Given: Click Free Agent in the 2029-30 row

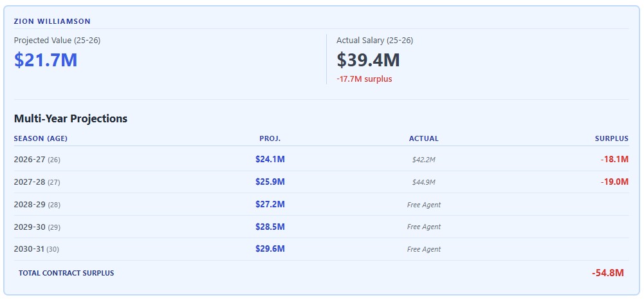Looking at the screenshot, I should pos(424,227).
